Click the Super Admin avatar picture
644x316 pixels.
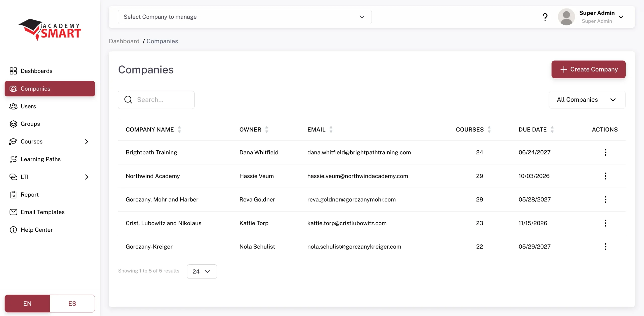pos(566,17)
